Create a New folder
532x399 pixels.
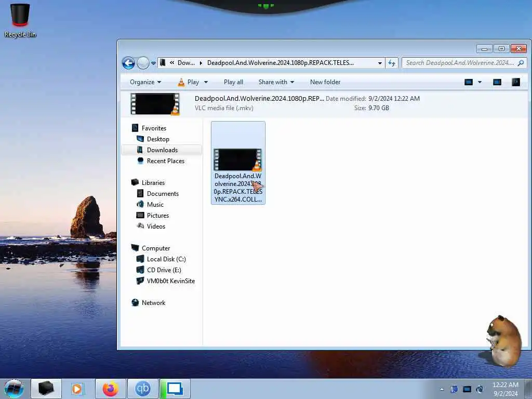pyautogui.click(x=325, y=82)
